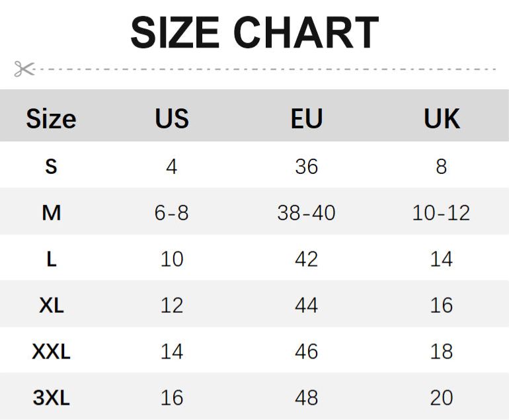Click the XL size row label
This screenshot has width=509, height=420.
51,305
